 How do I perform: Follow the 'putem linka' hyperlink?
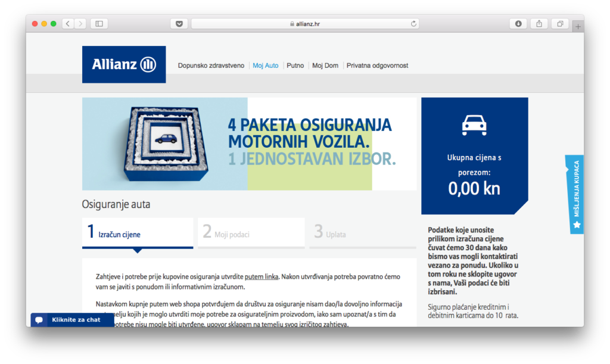coord(262,277)
